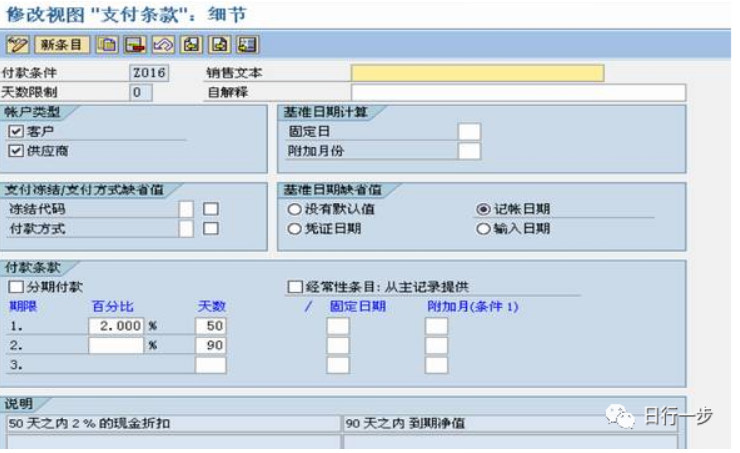This screenshot has width=740, height=453.
Task: Go to the previous entry icon
Action: point(191,45)
